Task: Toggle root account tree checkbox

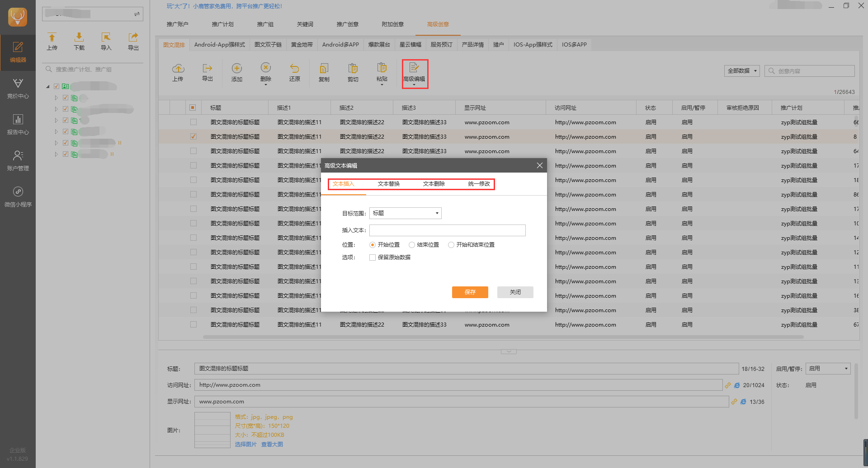Action: click(x=57, y=86)
